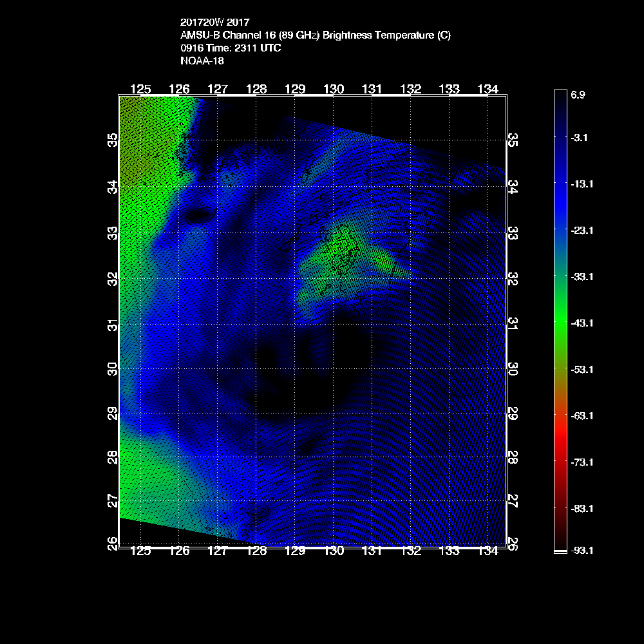Click the title "AMSU-B Channel 16 (89 GHz) Brightness Temperature (C)"

coord(316,35)
